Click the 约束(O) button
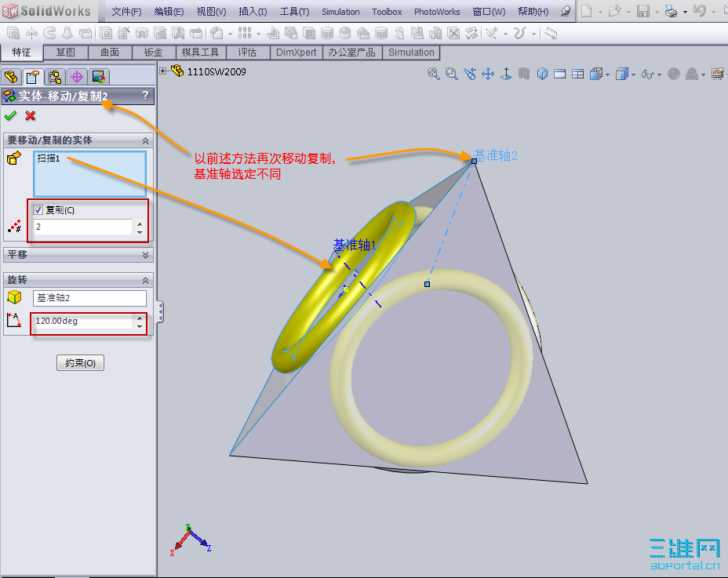 [x=80, y=362]
